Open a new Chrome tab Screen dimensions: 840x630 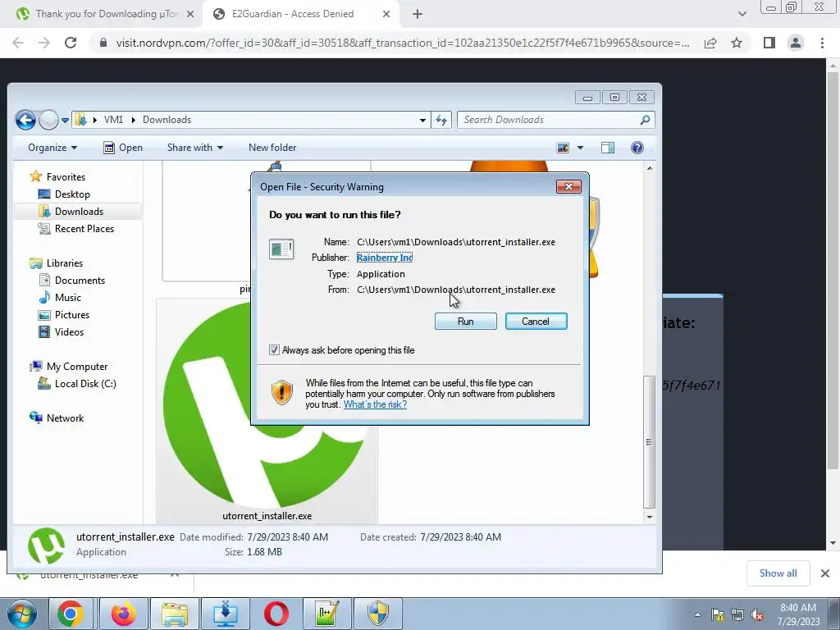click(418, 15)
